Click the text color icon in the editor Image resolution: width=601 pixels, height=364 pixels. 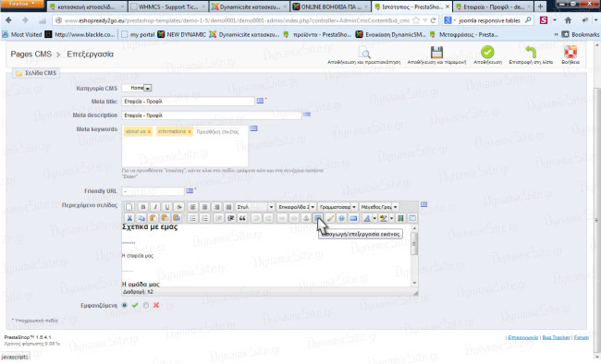[x=367, y=218]
